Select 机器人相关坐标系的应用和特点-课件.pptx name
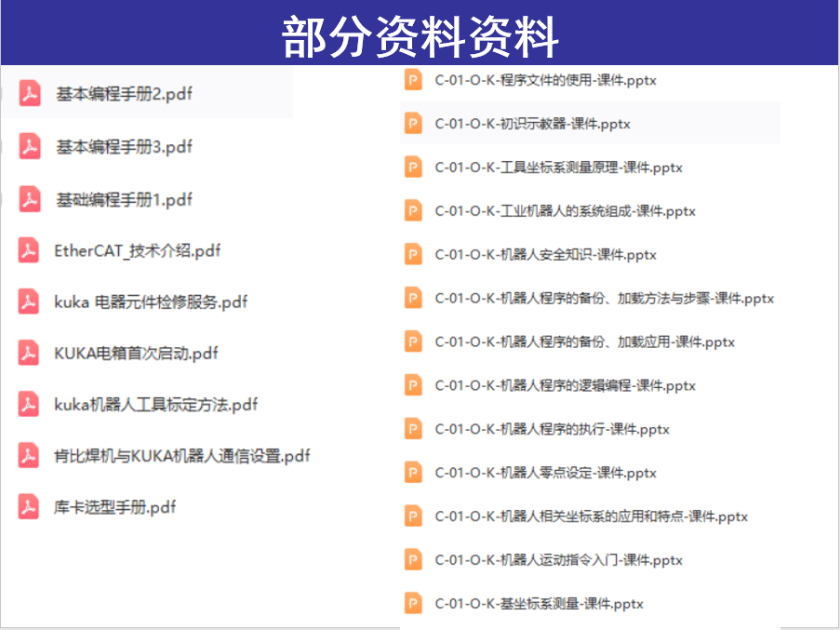Viewport: 840px width, 630px height. (x=591, y=517)
